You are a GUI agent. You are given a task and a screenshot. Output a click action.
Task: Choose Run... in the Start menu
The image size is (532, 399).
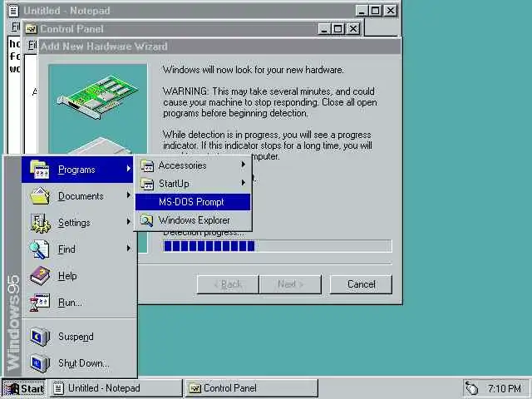click(77, 303)
